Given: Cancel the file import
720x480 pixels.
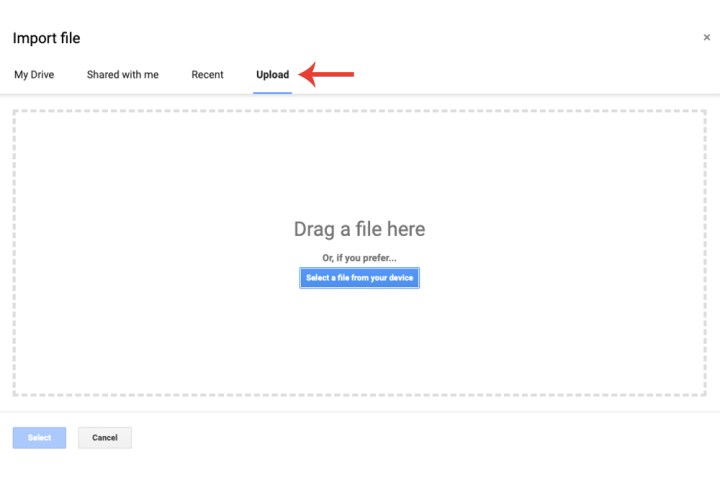Looking at the screenshot, I should pyautogui.click(x=105, y=437).
